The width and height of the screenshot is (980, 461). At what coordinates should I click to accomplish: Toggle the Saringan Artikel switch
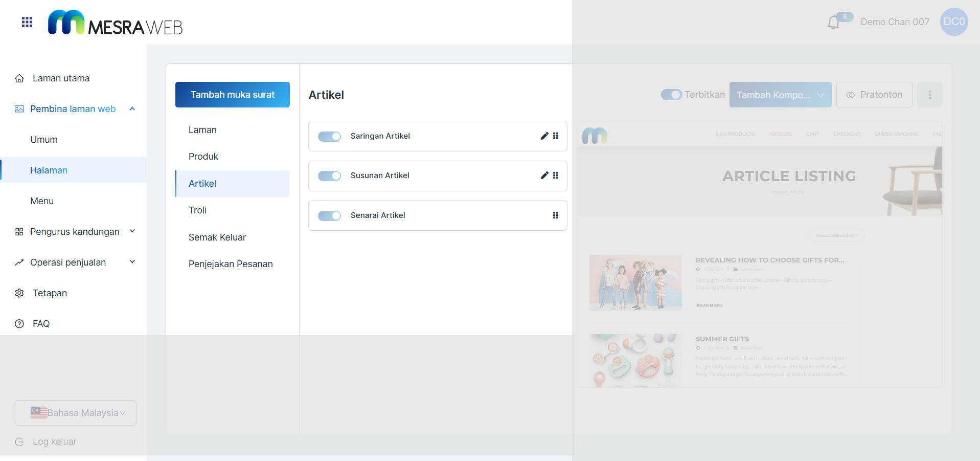[x=329, y=137]
